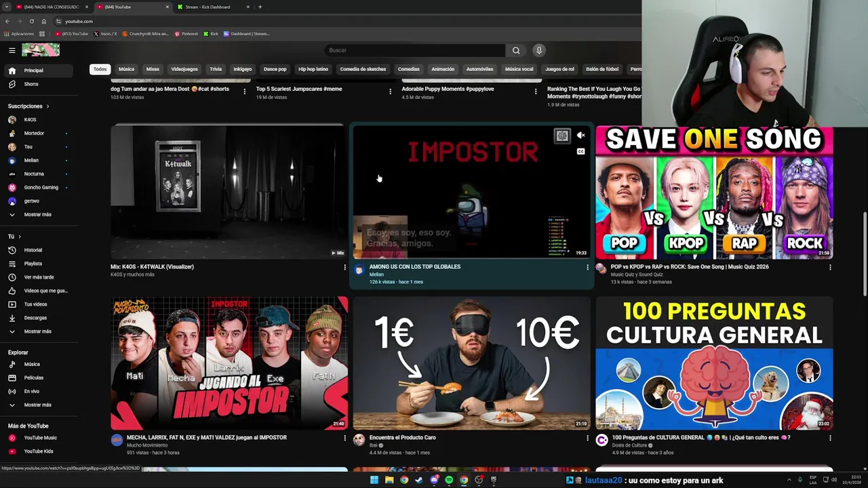Open 100 Preguntas Cultura General thumbnail
The width and height of the screenshot is (868, 488).
tap(714, 363)
